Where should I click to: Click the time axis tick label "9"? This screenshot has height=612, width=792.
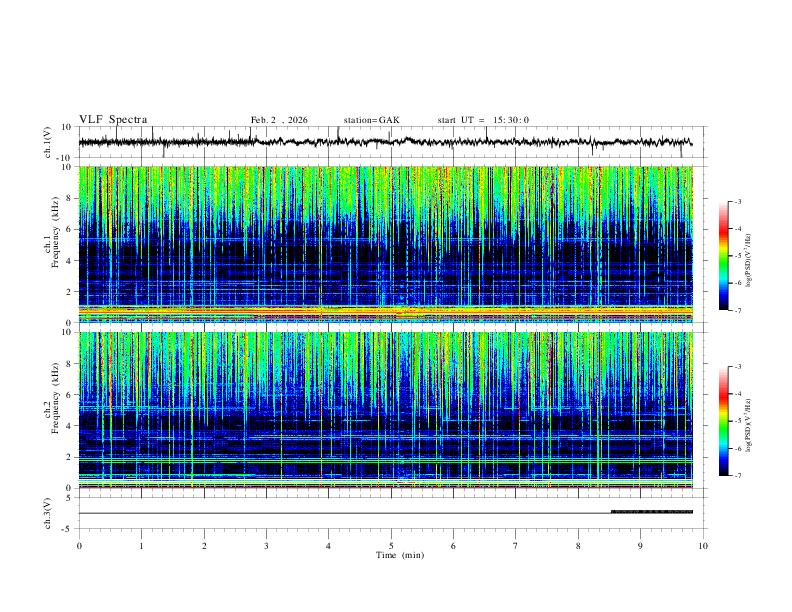click(x=640, y=546)
